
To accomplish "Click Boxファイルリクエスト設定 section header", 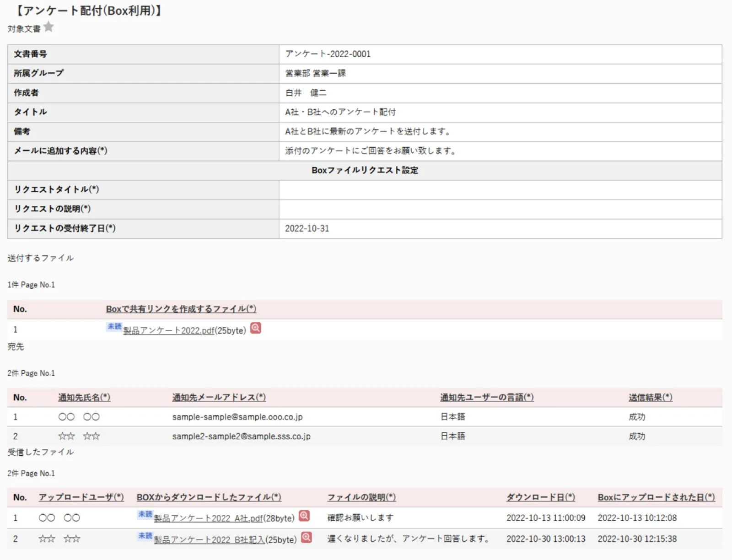I will (x=365, y=170).
